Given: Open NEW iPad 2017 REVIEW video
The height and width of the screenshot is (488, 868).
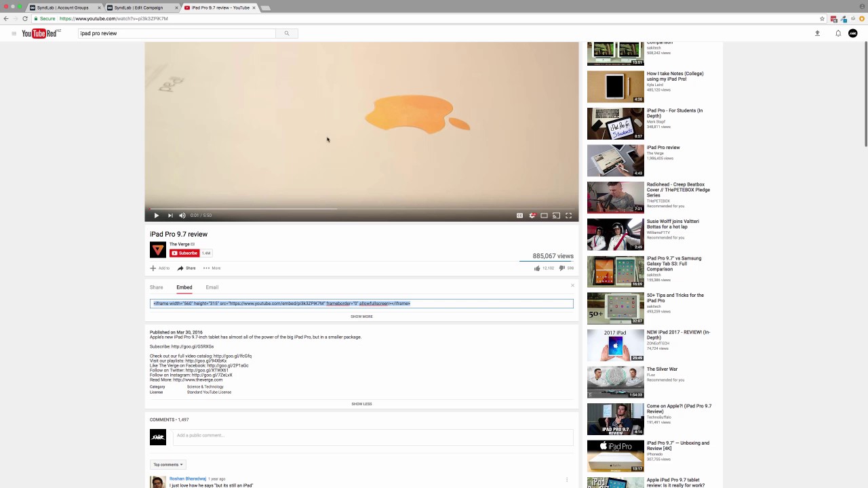Looking at the screenshot, I should click(x=616, y=345).
